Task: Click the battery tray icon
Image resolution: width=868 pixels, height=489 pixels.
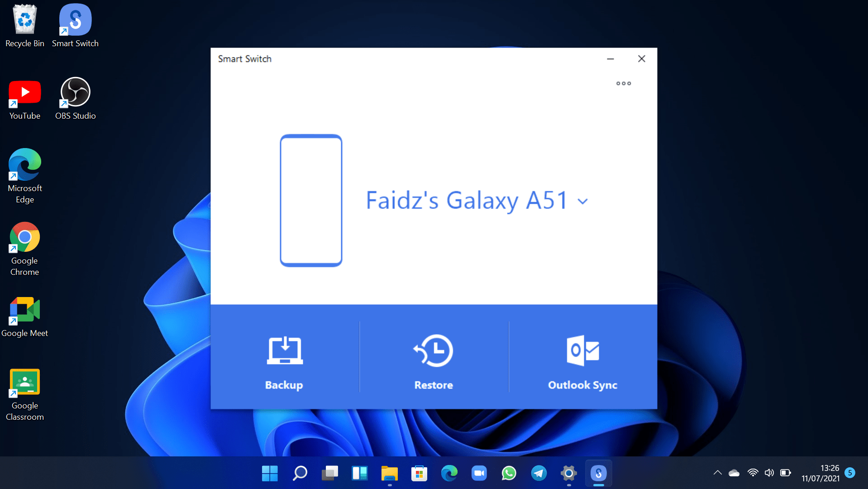Action: [786, 473]
